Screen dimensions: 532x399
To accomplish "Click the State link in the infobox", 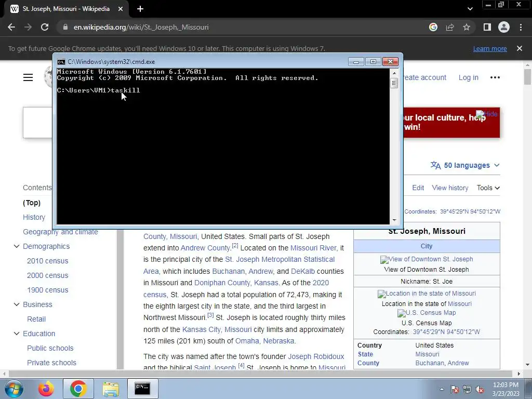I will (365, 354).
